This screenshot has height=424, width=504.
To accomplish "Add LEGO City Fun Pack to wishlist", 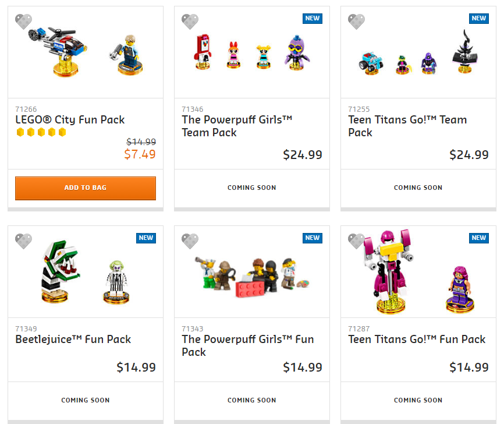I will (x=24, y=22).
